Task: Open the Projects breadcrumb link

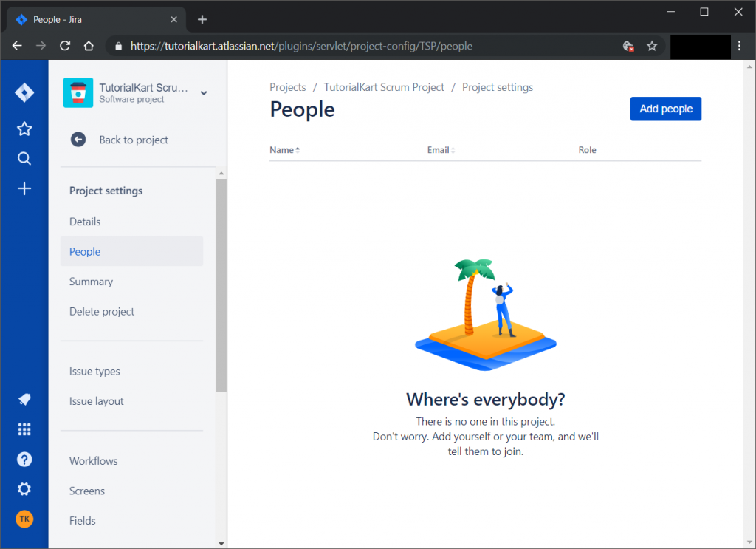Action: click(287, 86)
